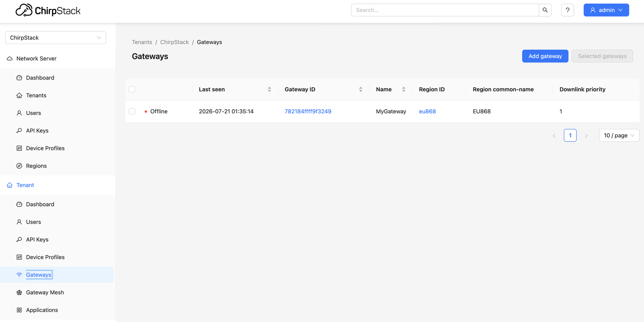Screen dimensions: 644x322
Task: Click the ChirpStack breadcrumb link
Action: click(x=174, y=42)
